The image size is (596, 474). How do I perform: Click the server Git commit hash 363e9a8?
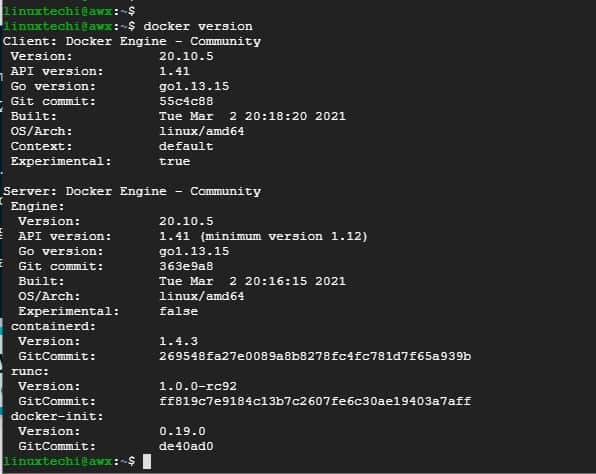[x=186, y=266]
